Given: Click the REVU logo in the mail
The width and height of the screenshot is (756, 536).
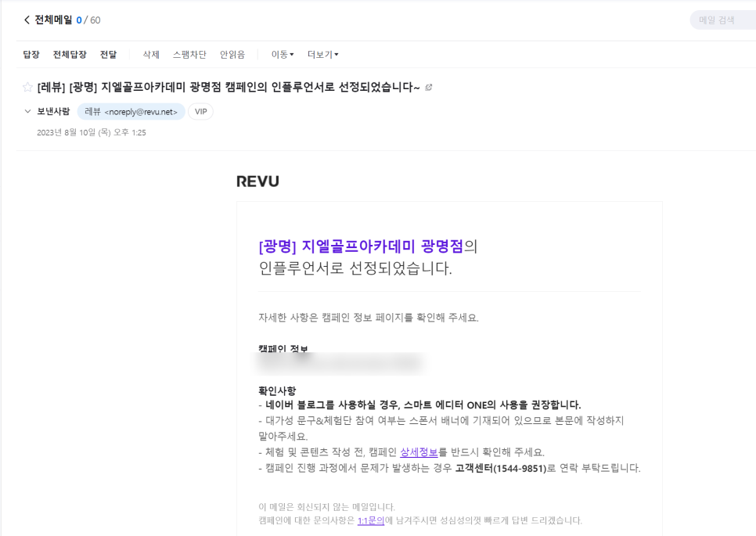Looking at the screenshot, I should 257,182.
